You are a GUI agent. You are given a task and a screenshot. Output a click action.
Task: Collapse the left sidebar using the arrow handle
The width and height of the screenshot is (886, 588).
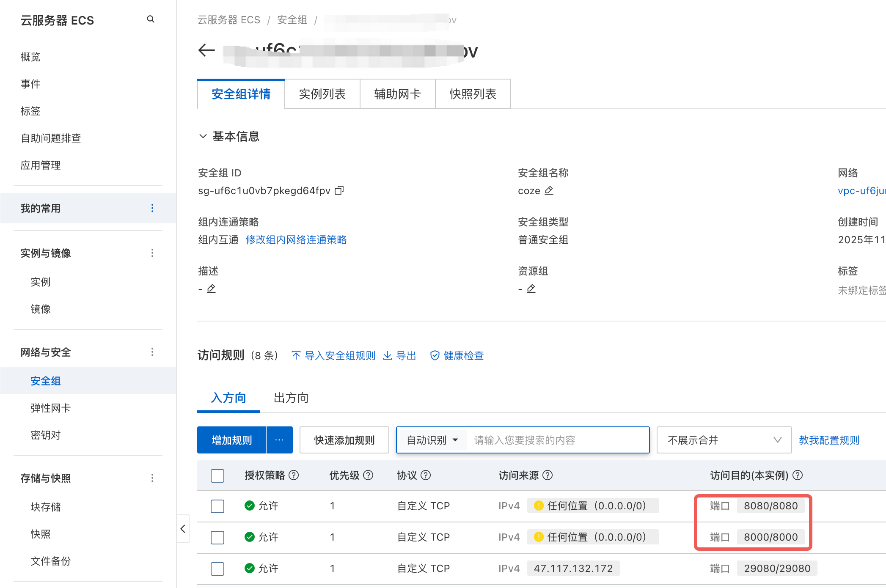point(183,529)
